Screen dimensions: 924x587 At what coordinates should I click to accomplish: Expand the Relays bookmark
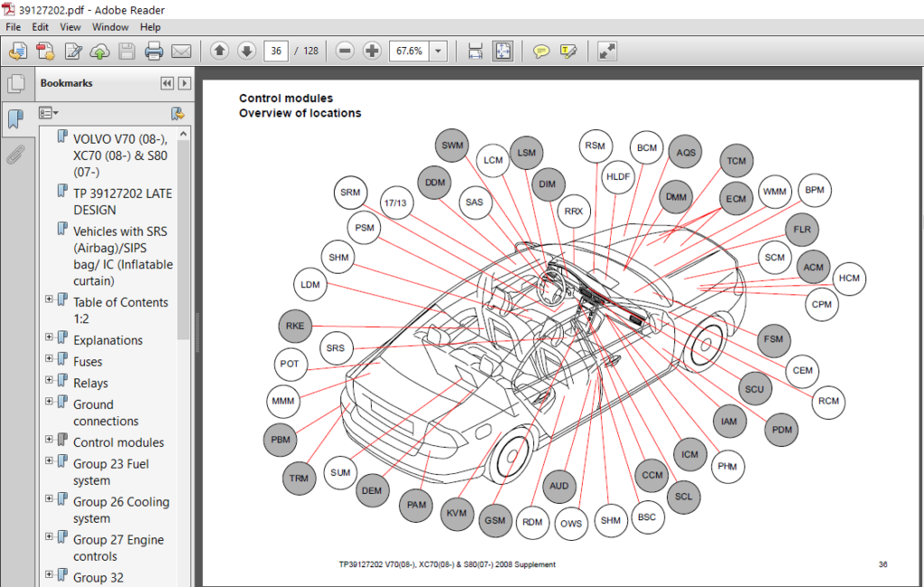coord(50,379)
